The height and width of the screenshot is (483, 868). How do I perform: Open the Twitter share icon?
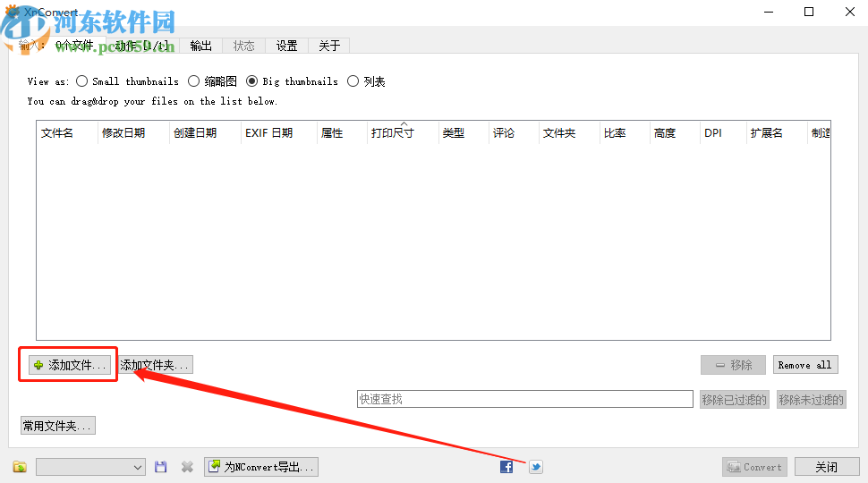click(x=535, y=467)
